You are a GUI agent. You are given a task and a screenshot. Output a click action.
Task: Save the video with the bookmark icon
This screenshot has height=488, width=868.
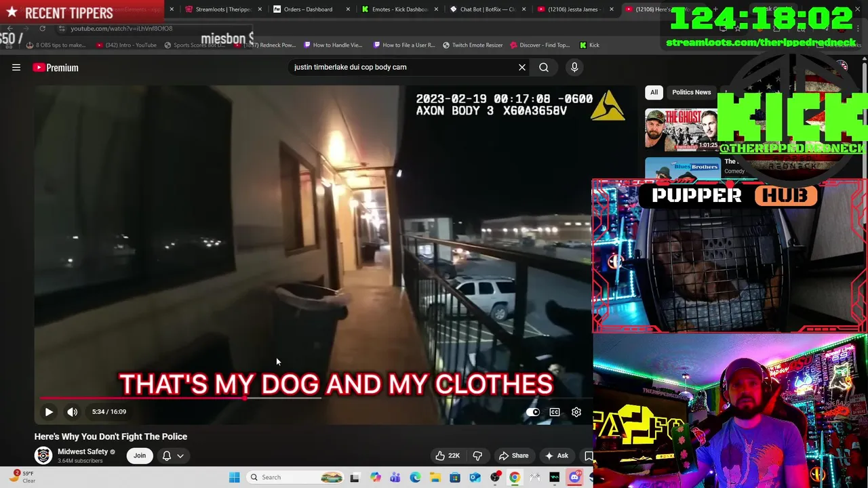click(588, 455)
